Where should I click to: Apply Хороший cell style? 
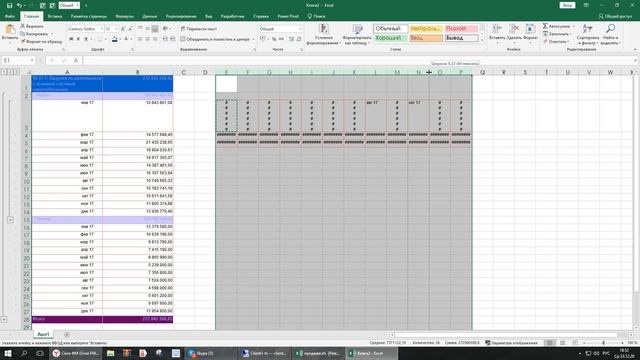click(390, 38)
